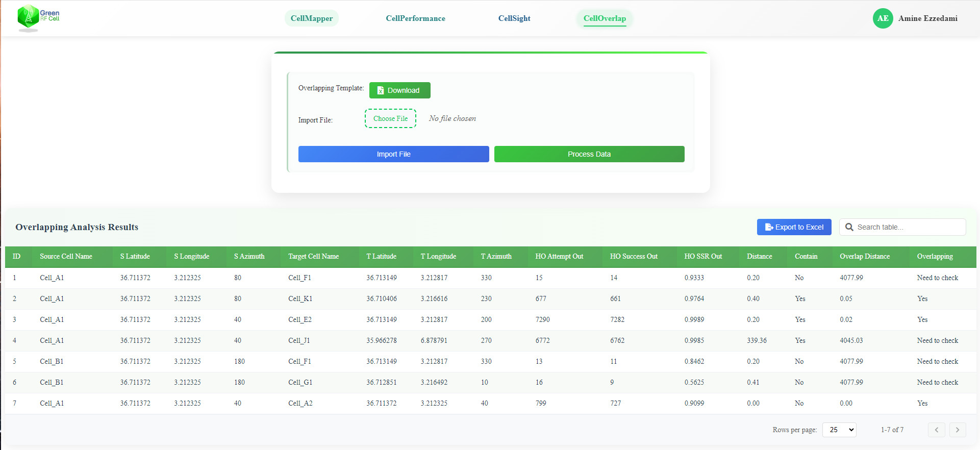Select target cell Cell_G1

coord(300,382)
